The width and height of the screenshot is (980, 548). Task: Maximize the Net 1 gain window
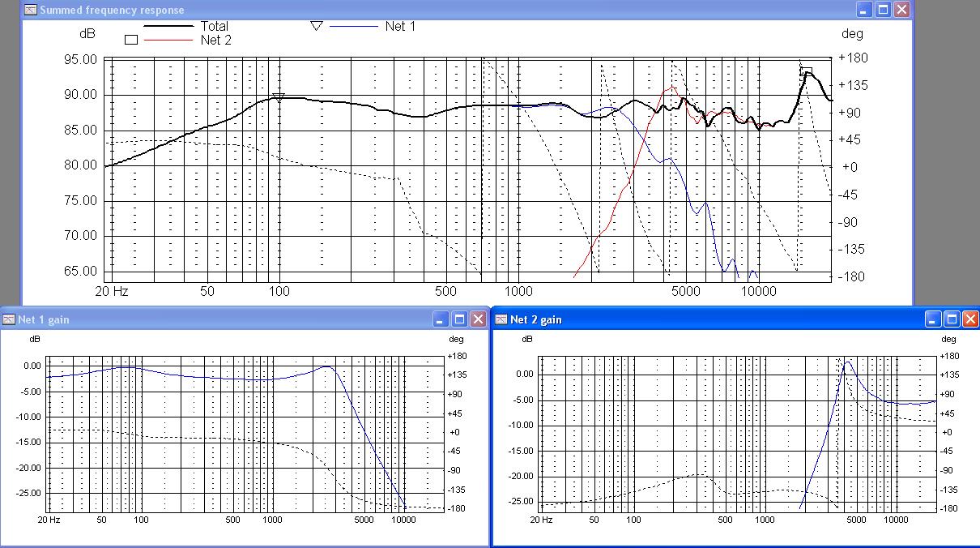tap(460, 319)
